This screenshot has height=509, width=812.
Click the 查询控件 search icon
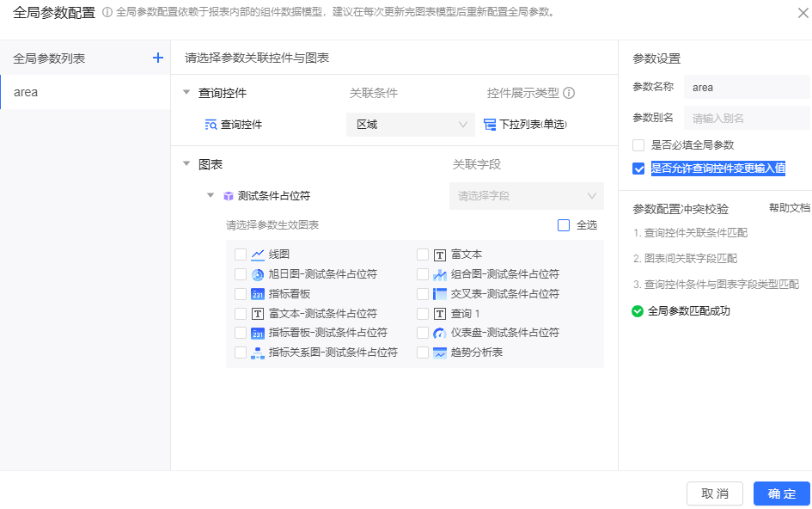coord(211,125)
